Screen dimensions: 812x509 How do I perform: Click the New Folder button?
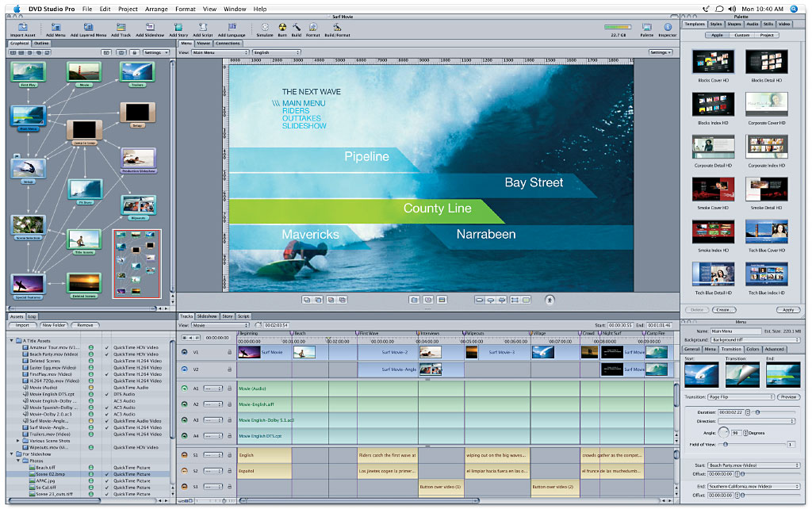point(54,325)
